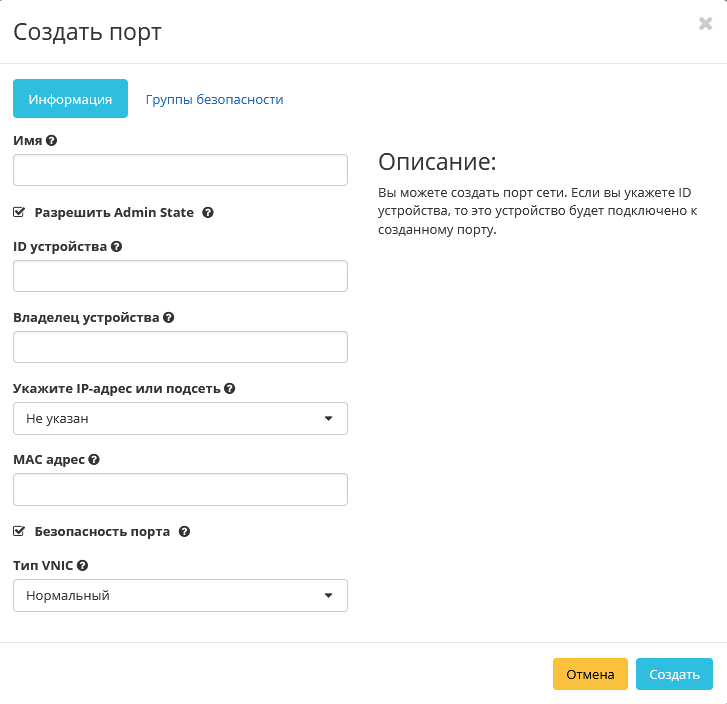Click the Создать button

[674, 674]
